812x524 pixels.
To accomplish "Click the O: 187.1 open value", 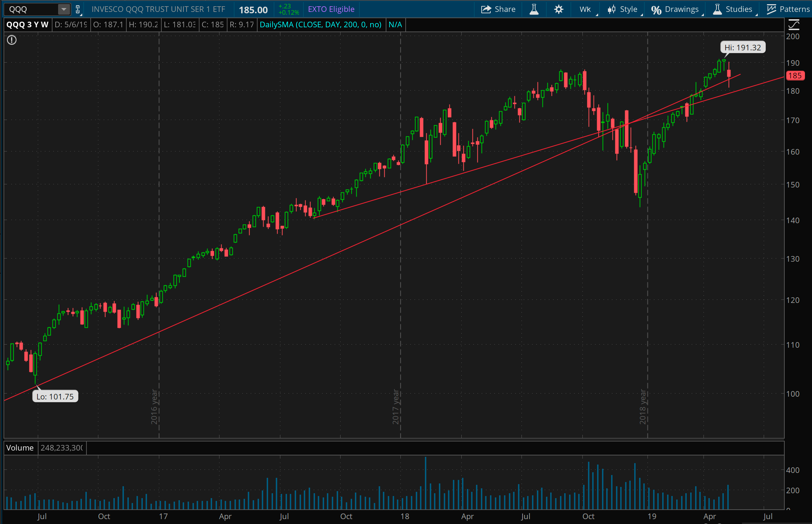I will pos(108,25).
